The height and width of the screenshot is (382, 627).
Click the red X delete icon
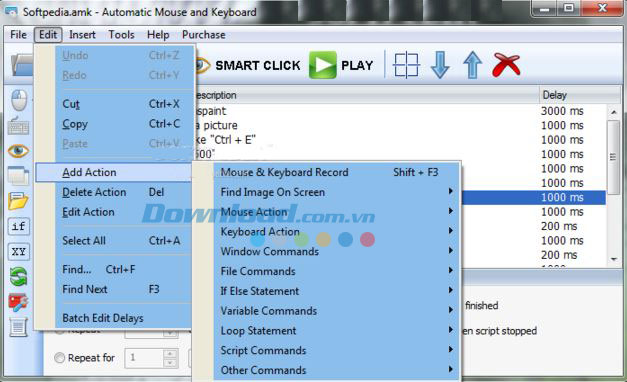click(x=506, y=65)
